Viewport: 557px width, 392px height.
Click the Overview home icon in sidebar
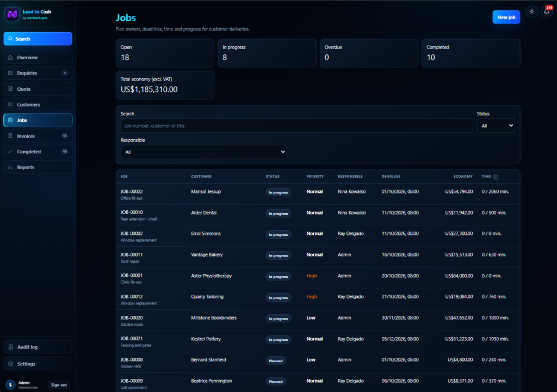(10, 58)
